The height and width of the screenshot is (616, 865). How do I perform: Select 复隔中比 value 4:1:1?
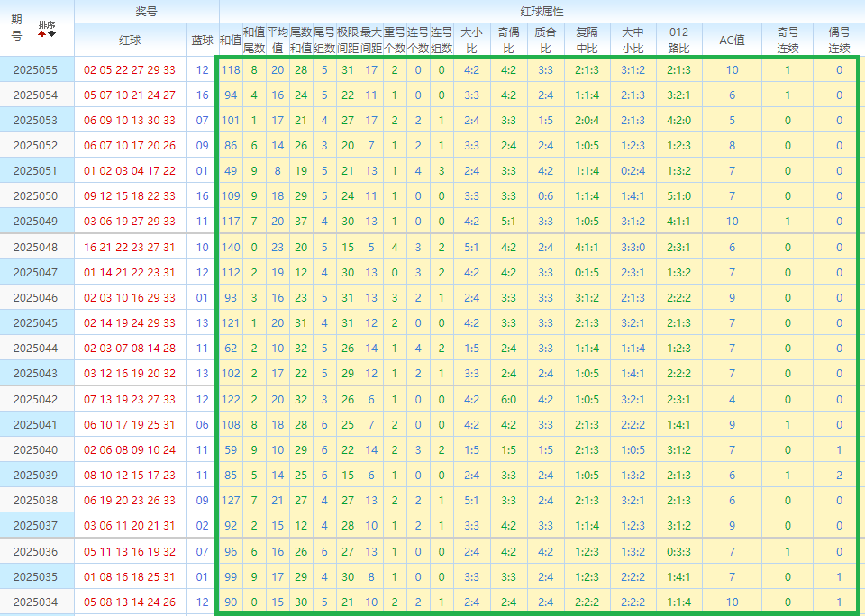coord(587,247)
